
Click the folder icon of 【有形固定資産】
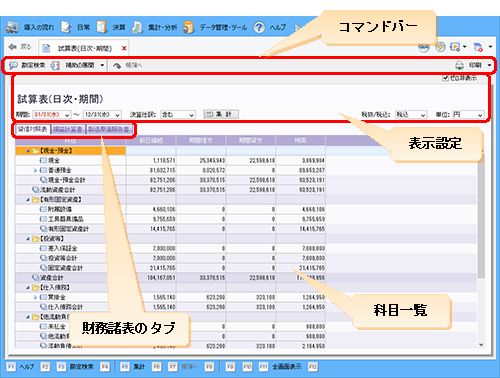[x=36, y=200]
